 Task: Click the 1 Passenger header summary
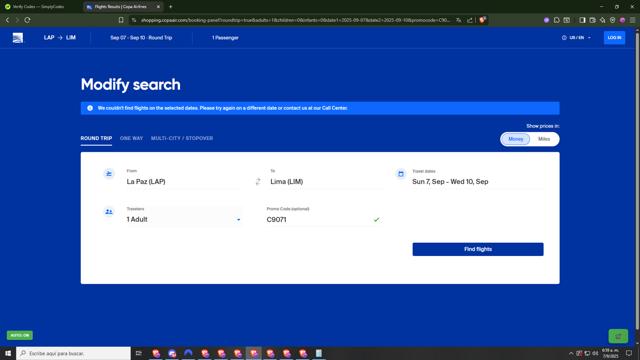(225, 38)
